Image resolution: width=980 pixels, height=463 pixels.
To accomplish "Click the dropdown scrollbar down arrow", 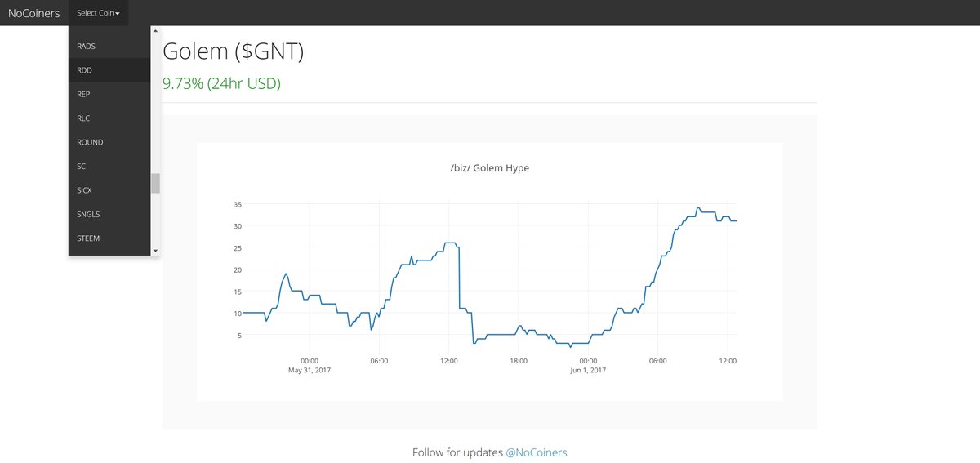I will 155,251.
